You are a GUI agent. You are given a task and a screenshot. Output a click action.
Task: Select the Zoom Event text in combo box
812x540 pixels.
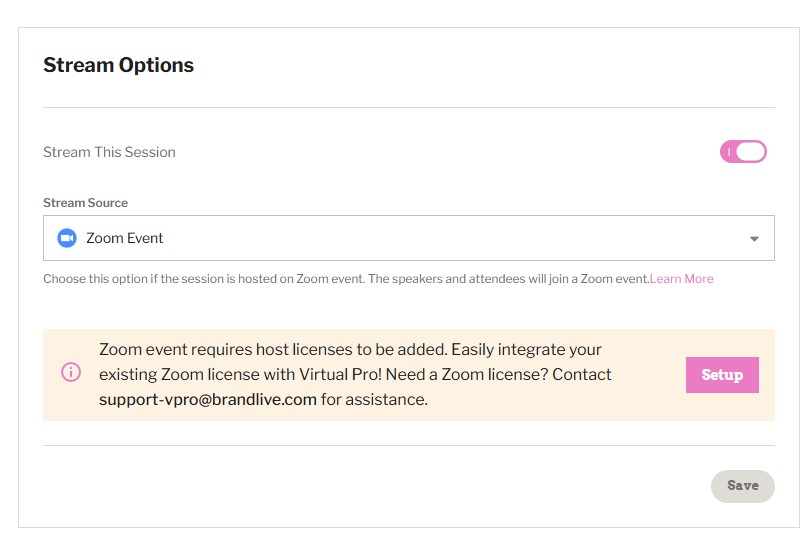[x=124, y=238]
